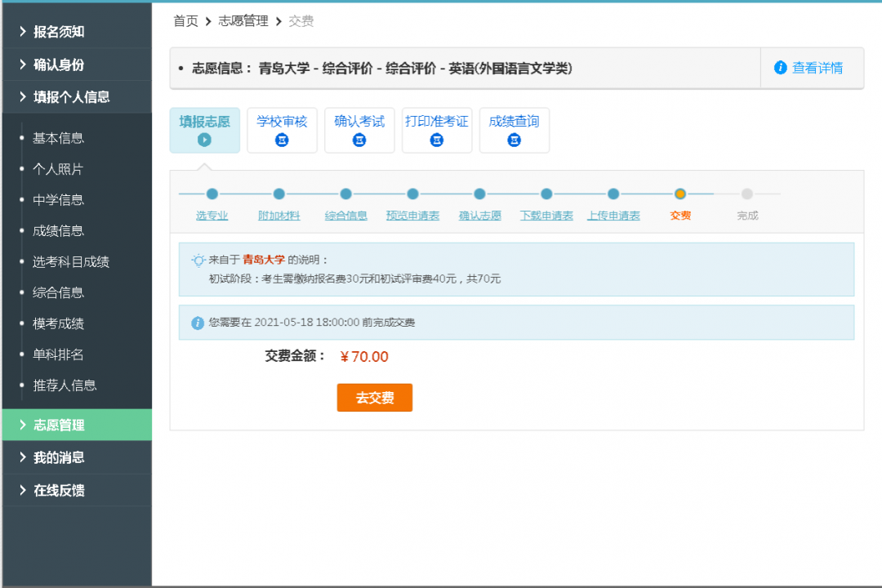
Task: Open the 选专业 step link
Action: tap(212, 216)
